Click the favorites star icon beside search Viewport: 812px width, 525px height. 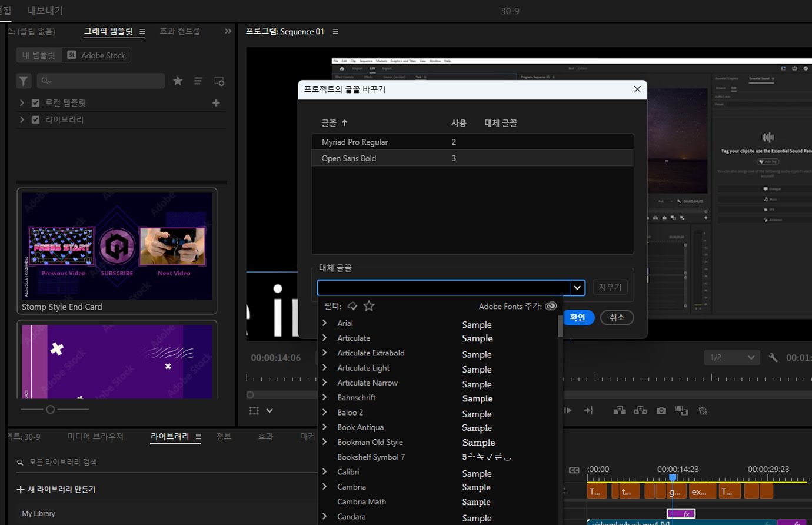point(178,81)
